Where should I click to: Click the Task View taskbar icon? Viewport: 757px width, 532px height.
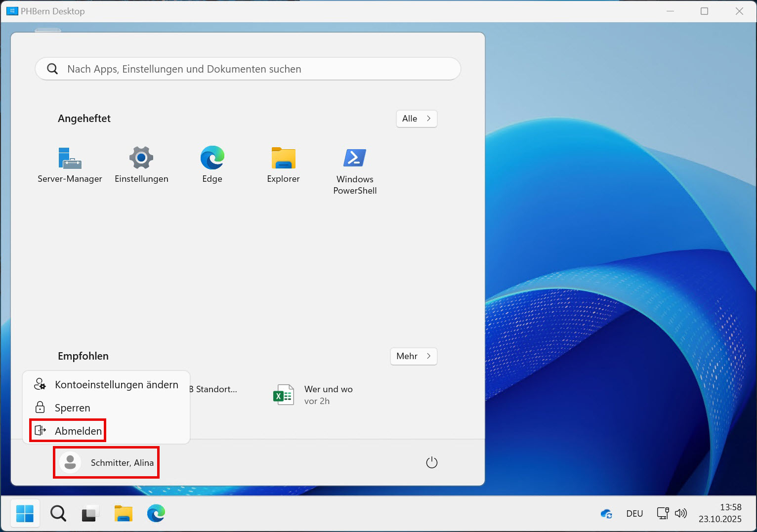pyautogui.click(x=90, y=513)
